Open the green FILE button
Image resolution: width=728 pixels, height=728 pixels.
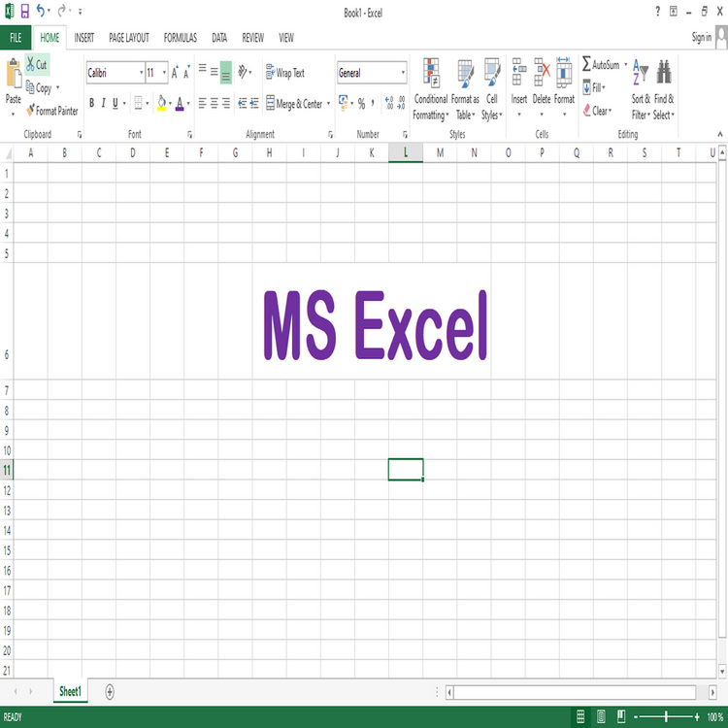point(16,38)
